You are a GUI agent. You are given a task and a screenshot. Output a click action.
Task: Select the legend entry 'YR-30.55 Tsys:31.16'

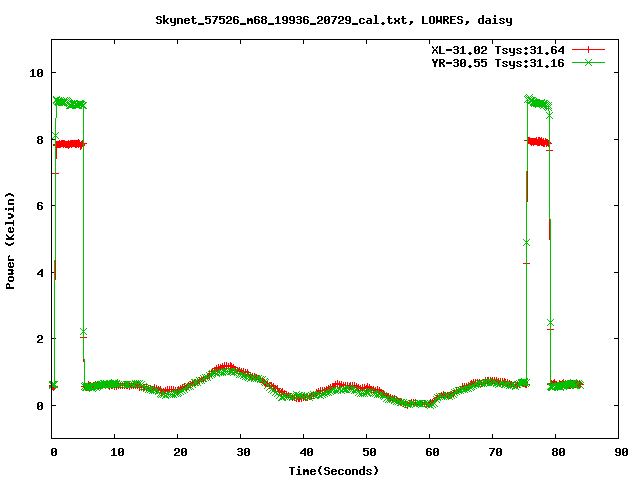498,63
